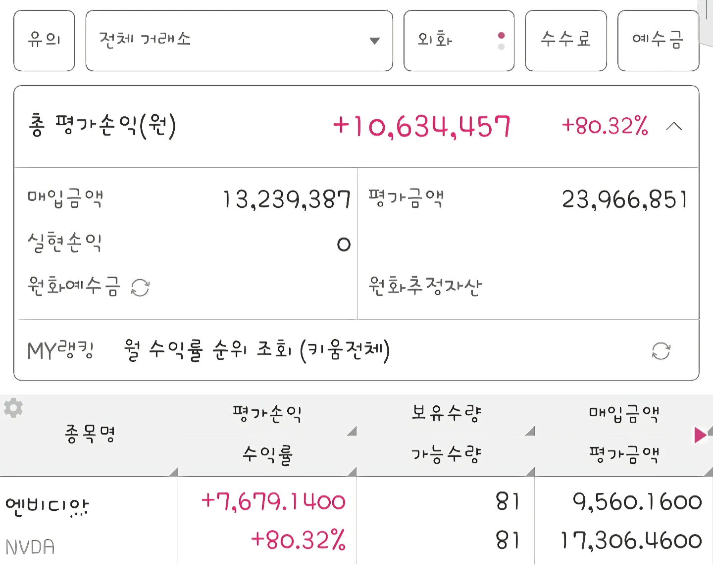Open the 예수금 deposit button
This screenshot has height=588, width=713.
(x=659, y=41)
